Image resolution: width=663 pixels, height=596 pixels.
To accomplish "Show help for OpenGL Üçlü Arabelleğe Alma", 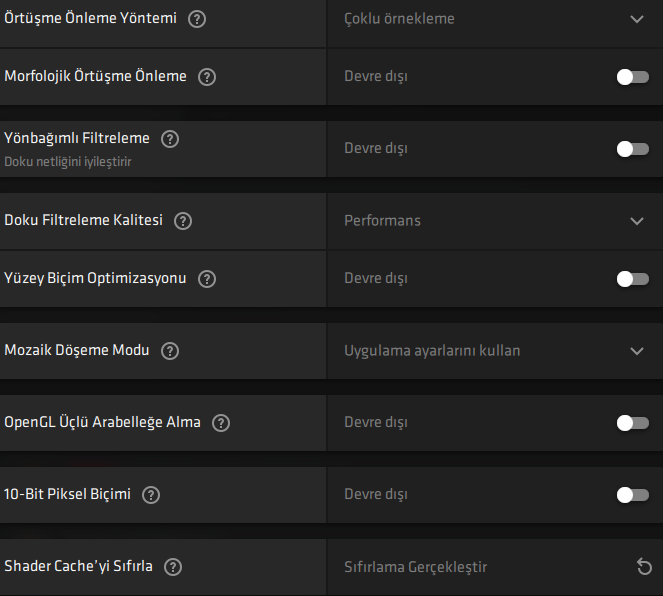I will point(221,423).
